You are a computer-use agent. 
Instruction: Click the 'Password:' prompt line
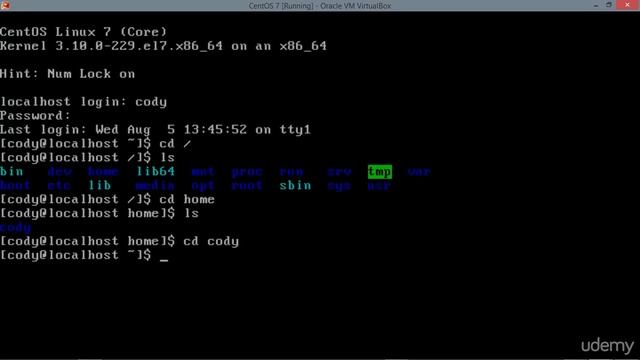point(36,116)
